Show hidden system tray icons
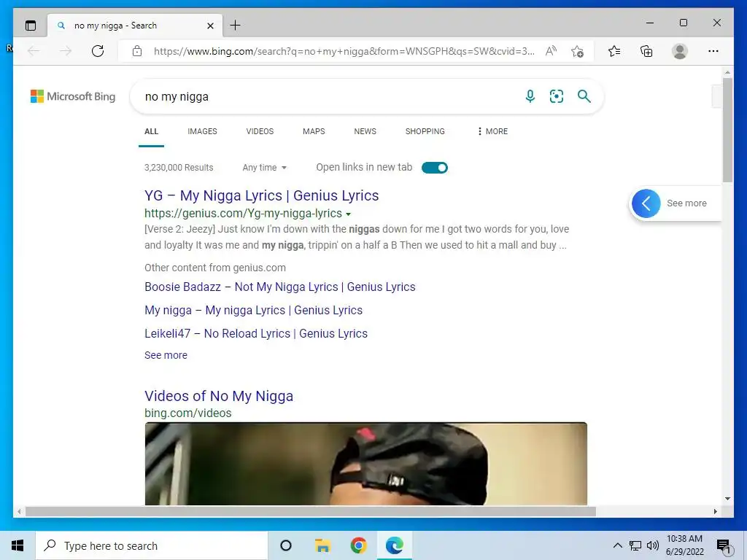 point(617,545)
